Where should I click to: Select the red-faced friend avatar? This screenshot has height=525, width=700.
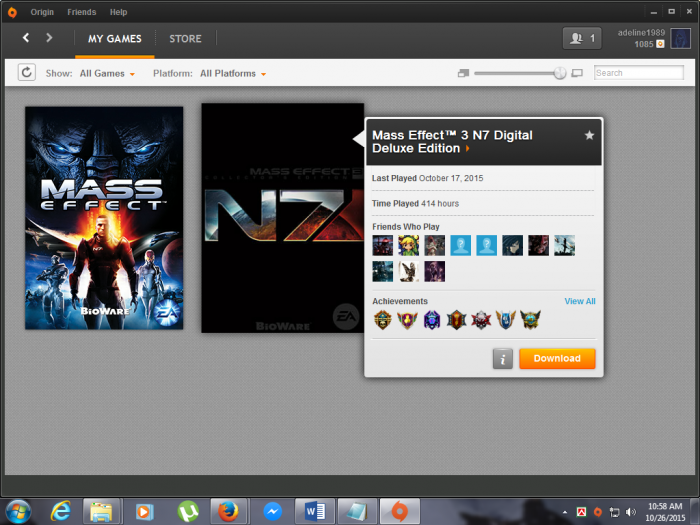click(x=538, y=246)
